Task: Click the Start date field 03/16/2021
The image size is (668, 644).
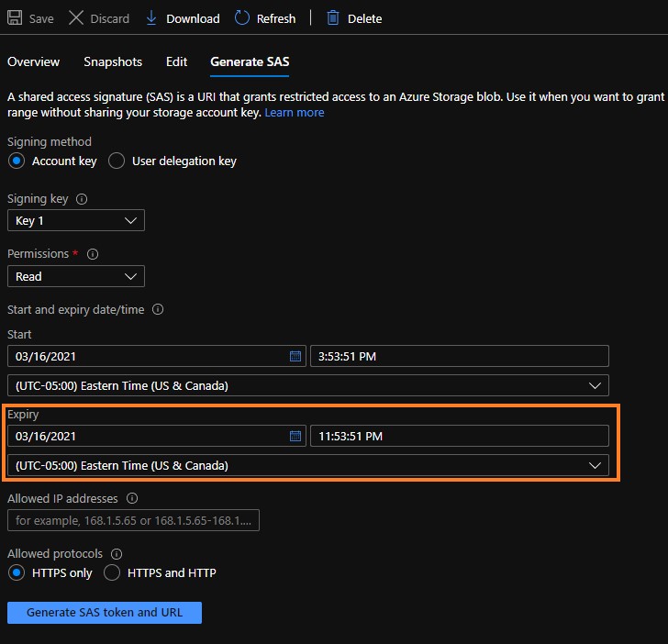Action: coord(156,356)
